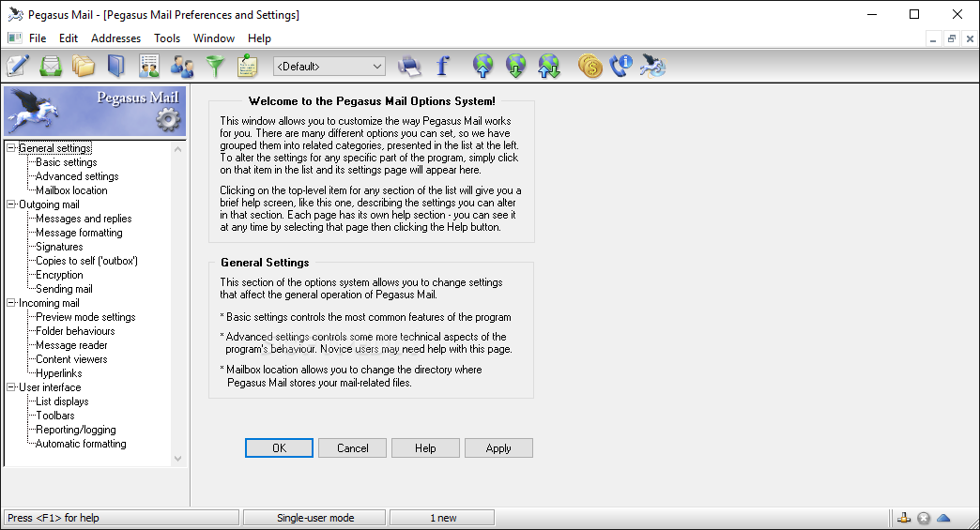Click the Apply button
Viewport: 980px width, 530px height.
click(x=498, y=448)
